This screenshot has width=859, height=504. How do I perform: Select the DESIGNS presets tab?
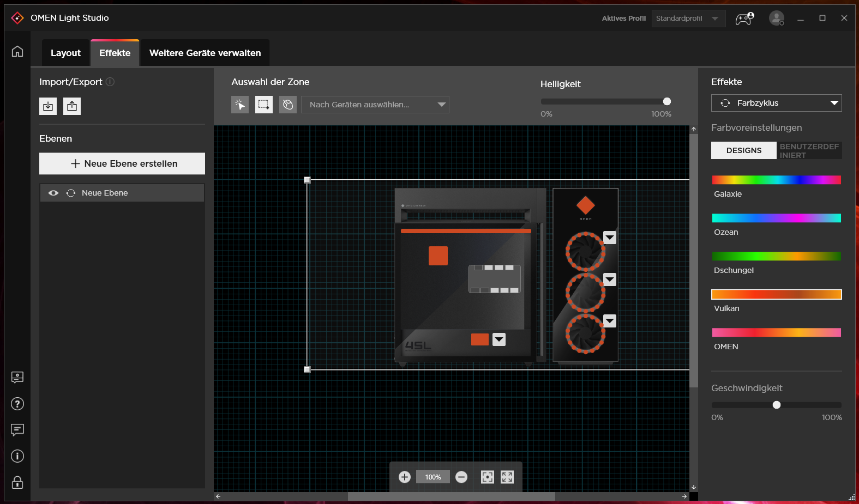click(744, 150)
